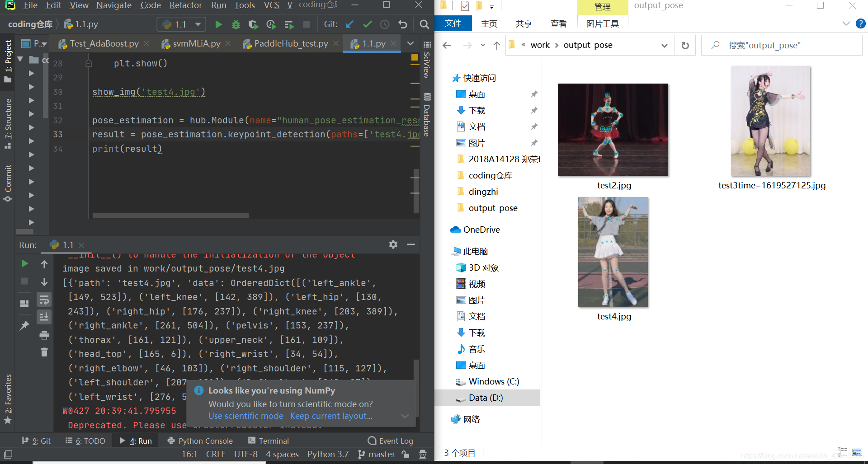Open the Event Log button
This screenshot has height=464, width=868.
point(391,441)
